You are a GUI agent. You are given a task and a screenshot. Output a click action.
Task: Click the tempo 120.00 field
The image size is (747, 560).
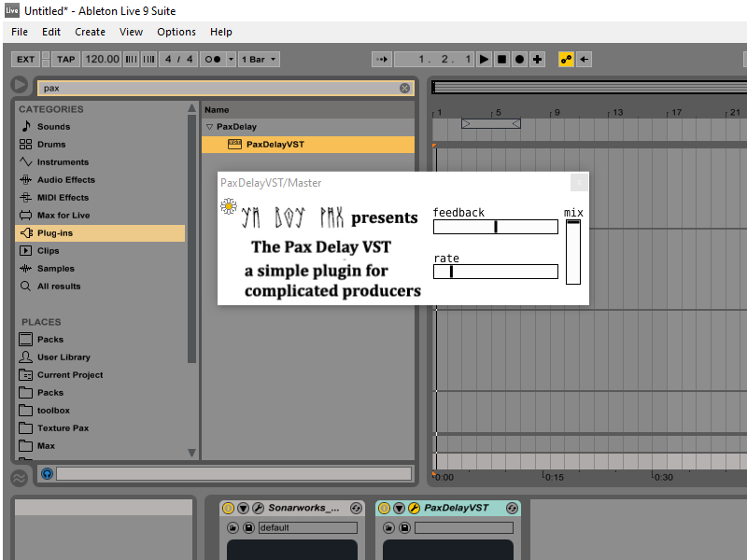tap(102, 60)
